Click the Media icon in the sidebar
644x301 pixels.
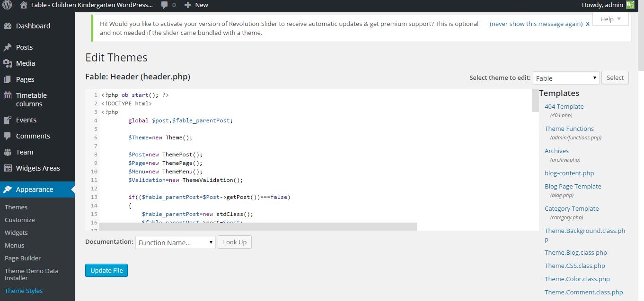pyautogui.click(x=8, y=63)
